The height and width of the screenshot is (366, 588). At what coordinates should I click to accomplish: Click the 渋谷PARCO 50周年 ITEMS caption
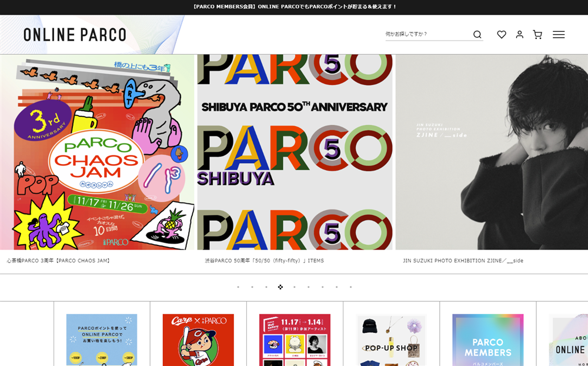(264, 261)
